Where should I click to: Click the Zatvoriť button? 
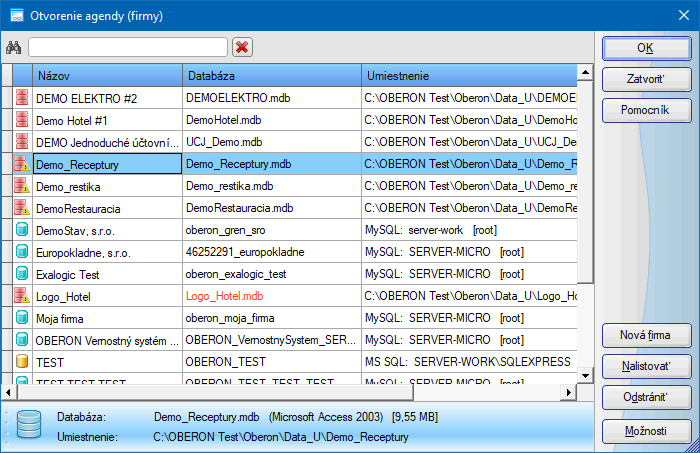click(646, 78)
